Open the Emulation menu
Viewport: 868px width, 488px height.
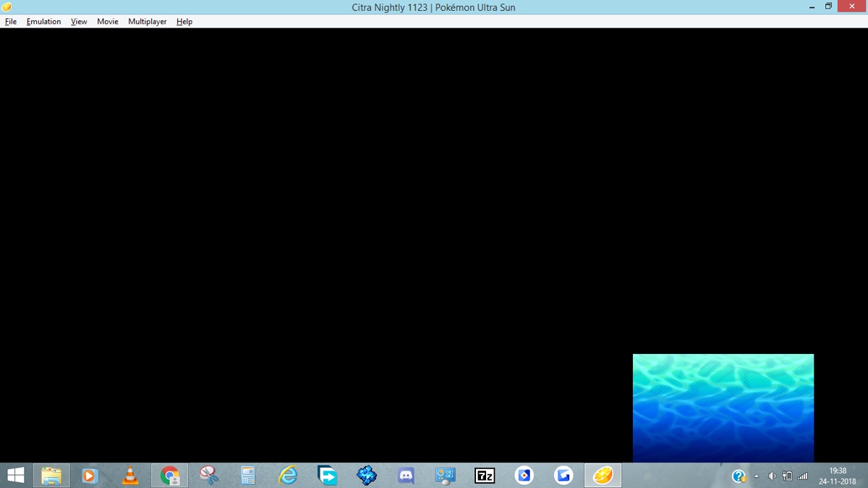pos(43,22)
